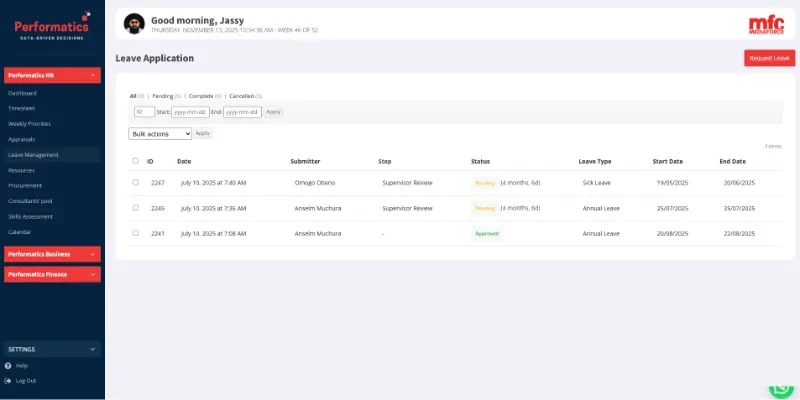Screen dimensions: 800x400
Task: Open the Bulk actions dropdown
Action: [160, 133]
